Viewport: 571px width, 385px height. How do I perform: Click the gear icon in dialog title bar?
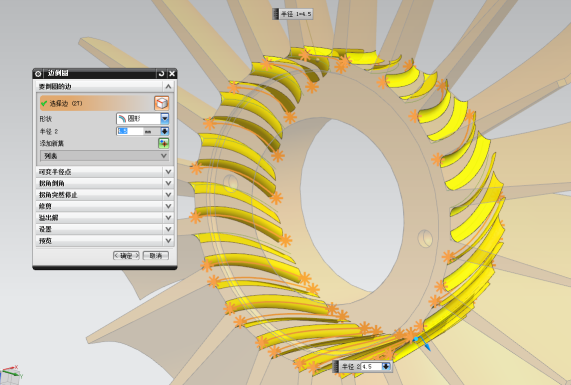pos(38,74)
